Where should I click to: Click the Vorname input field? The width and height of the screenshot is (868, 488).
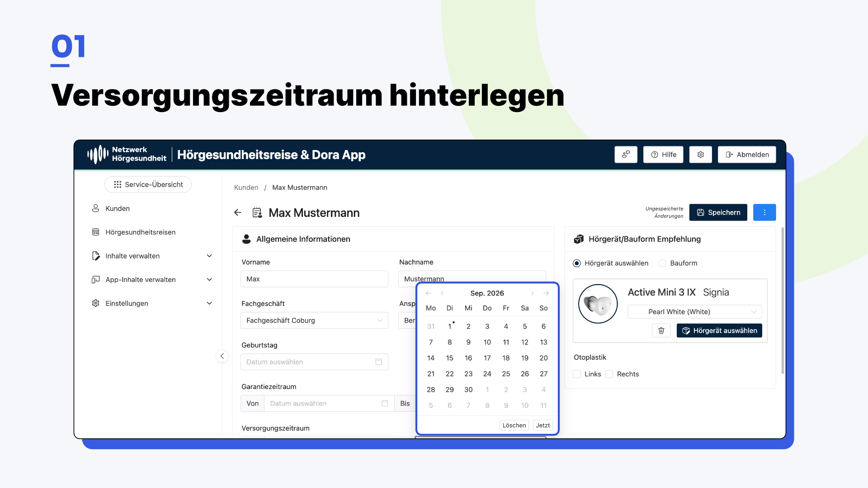pyautogui.click(x=314, y=279)
